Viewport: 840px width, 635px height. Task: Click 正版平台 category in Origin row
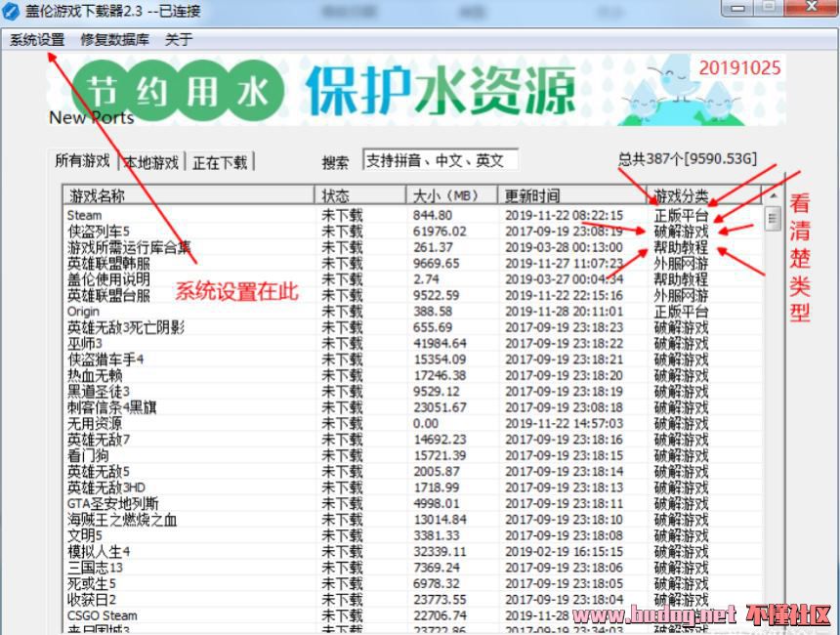pos(681,312)
